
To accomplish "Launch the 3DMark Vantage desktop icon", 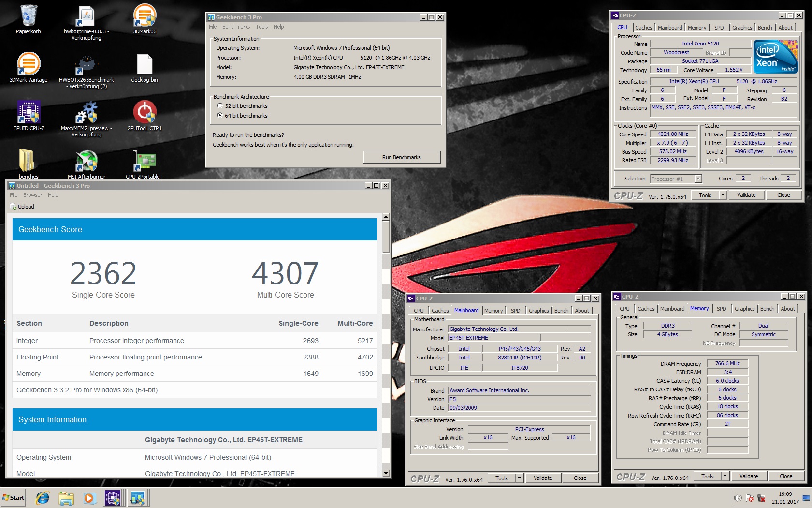I will coord(29,64).
